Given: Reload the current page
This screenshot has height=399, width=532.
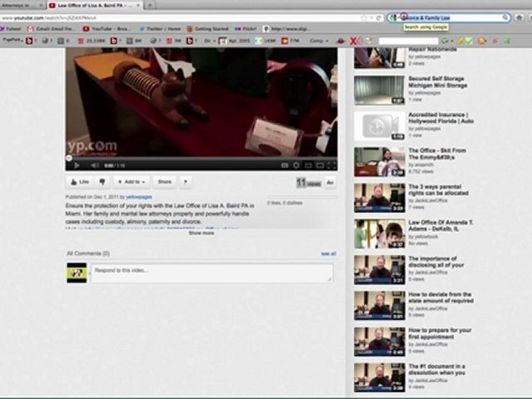Looking at the screenshot, I should (378, 18).
